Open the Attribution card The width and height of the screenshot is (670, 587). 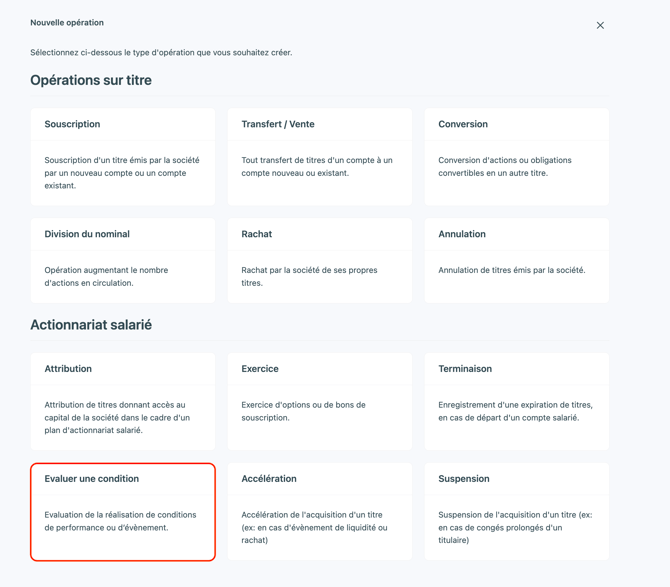123,402
